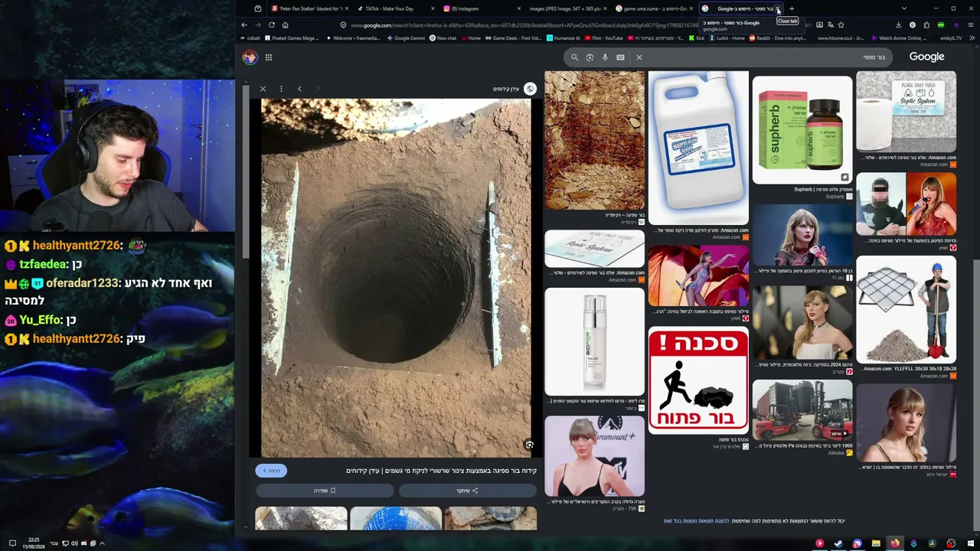The image size is (980, 551).
Task: Go to the browser home page
Action: coord(285,25)
